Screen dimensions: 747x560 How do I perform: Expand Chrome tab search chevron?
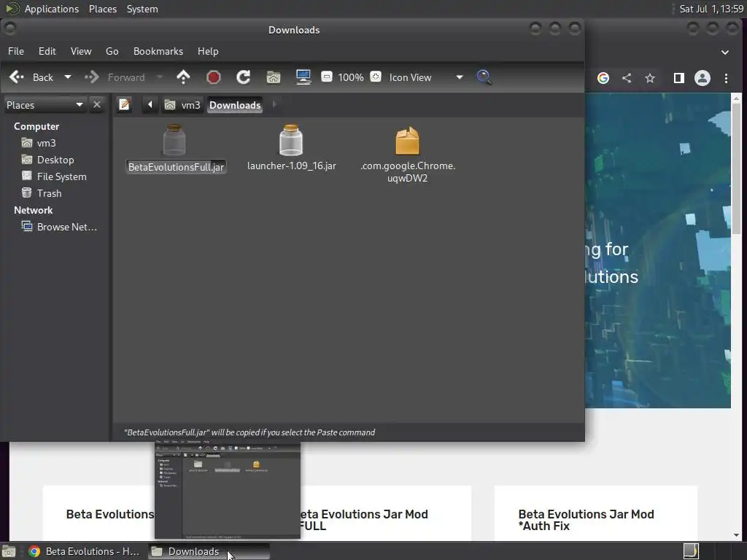(x=724, y=52)
